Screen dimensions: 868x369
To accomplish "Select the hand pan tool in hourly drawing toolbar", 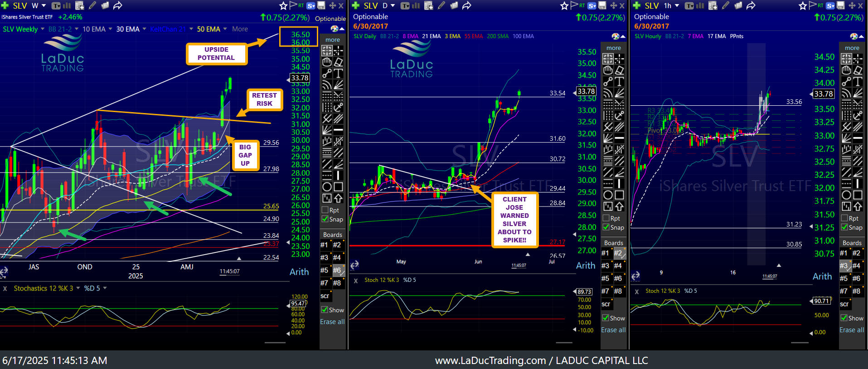I will (846, 70).
